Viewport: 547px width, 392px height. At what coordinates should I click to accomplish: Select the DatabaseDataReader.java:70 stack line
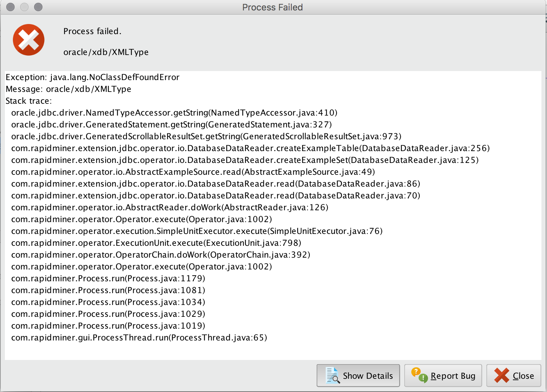coord(216,196)
